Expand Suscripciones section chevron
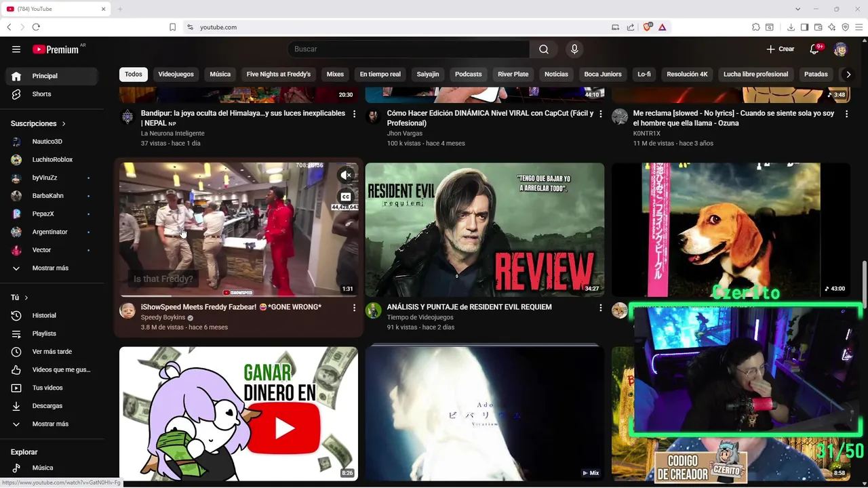 [x=64, y=124]
